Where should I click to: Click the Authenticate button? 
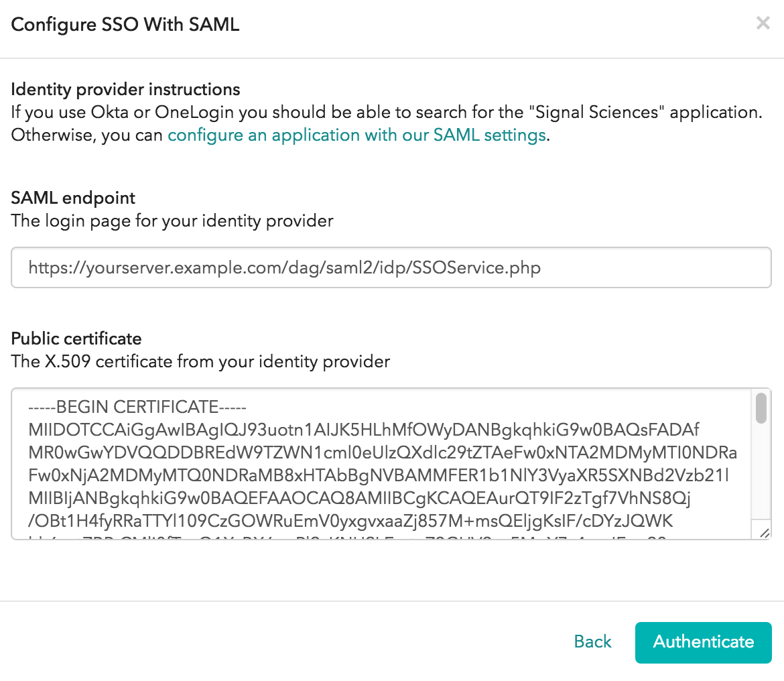point(703,642)
